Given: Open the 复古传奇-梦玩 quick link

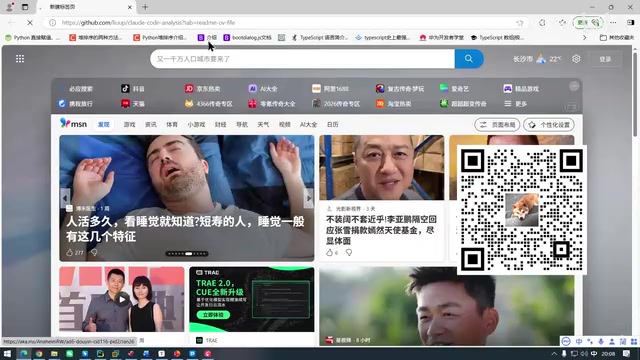Looking at the screenshot, I should click(x=400, y=89).
